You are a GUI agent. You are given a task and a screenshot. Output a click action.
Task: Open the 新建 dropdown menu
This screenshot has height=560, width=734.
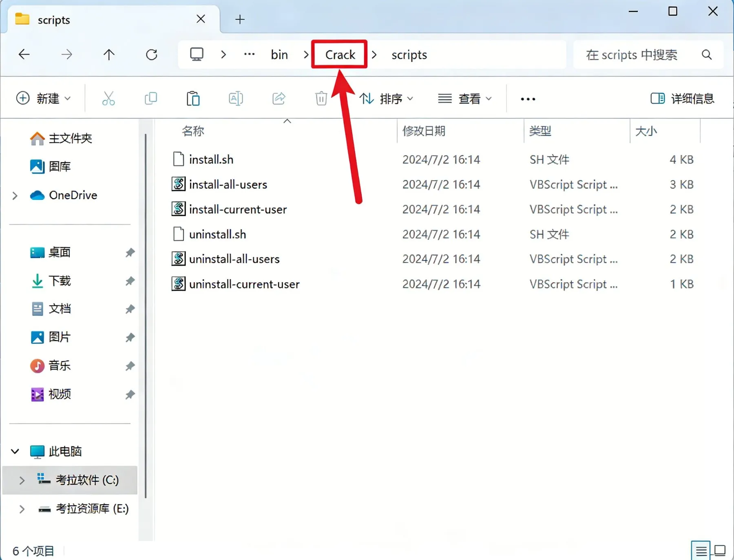pyautogui.click(x=44, y=98)
